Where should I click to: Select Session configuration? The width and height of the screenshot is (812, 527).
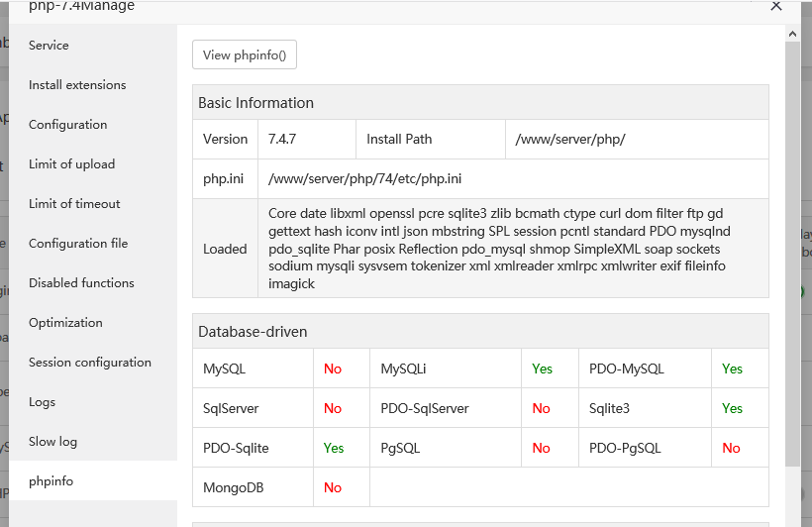[90, 363]
